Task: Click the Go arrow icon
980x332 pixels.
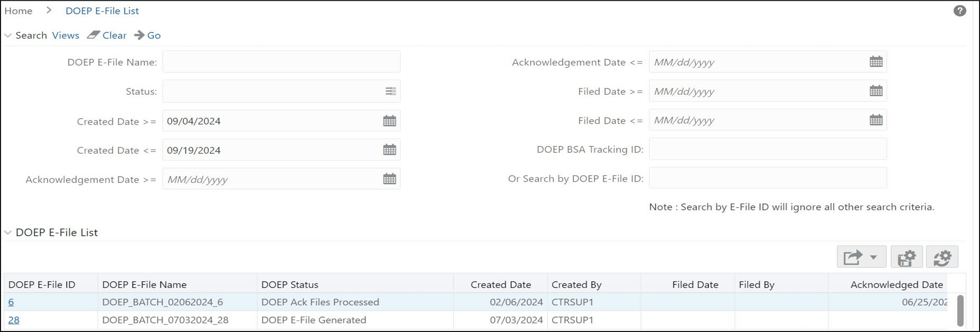Action: (x=139, y=35)
